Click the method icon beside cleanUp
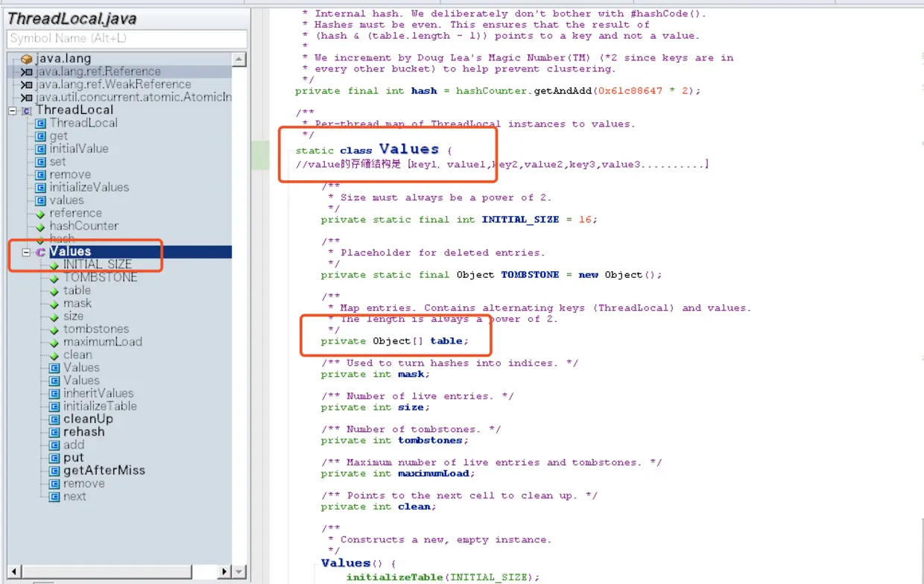This screenshot has width=924, height=584. click(x=54, y=419)
